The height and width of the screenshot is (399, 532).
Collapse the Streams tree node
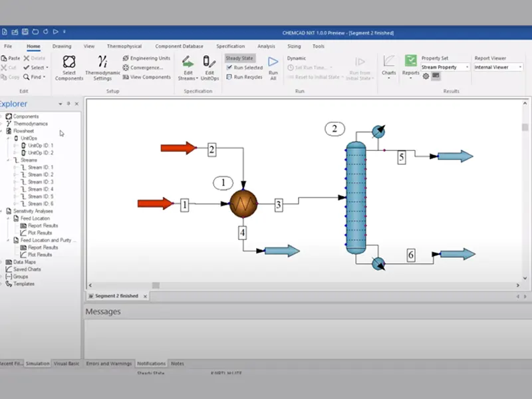(x=8, y=160)
